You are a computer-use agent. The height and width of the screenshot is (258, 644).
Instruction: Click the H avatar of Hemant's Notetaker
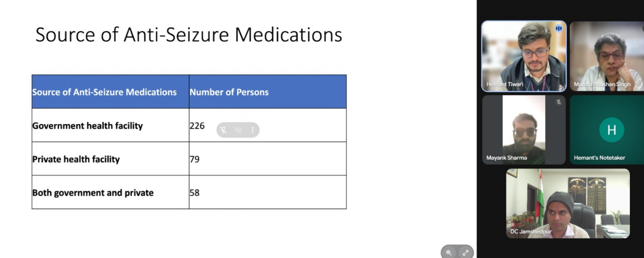tap(611, 130)
